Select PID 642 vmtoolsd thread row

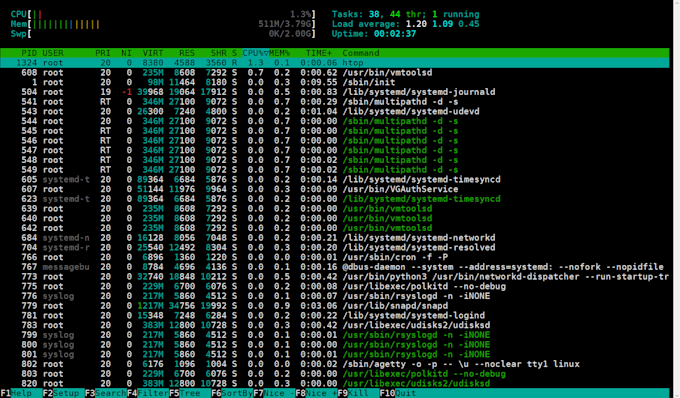click(x=334, y=228)
